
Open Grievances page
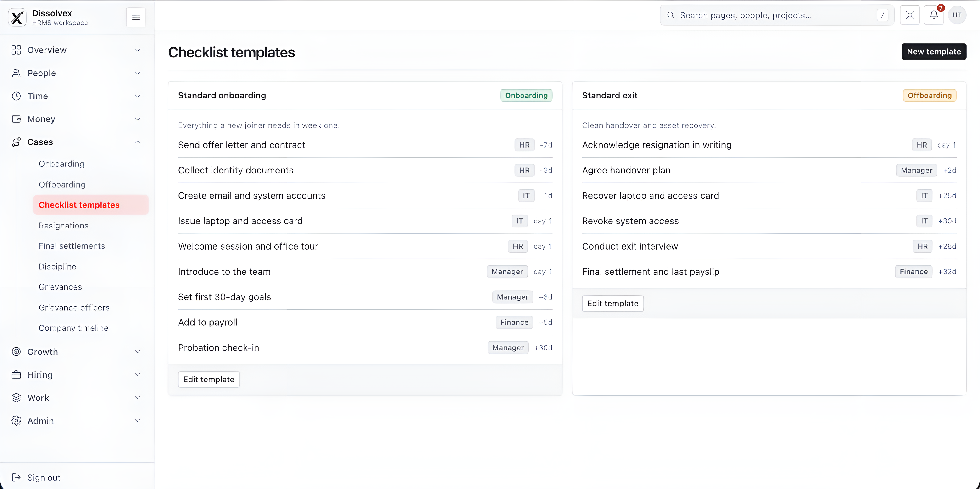click(90, 287)
